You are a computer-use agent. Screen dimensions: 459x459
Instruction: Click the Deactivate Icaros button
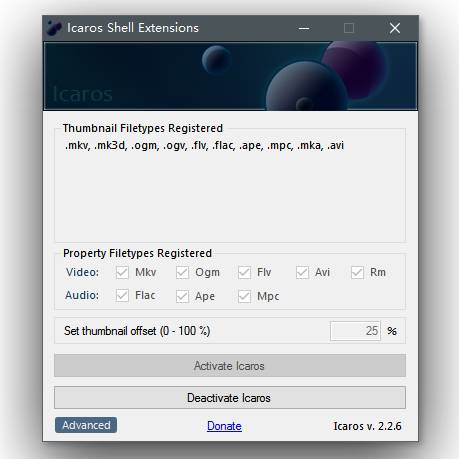coord(230,398)
